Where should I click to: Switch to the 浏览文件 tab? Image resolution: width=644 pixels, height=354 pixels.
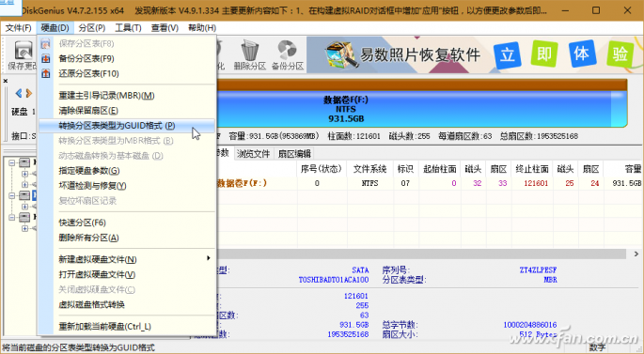click(x=253, y=154)
